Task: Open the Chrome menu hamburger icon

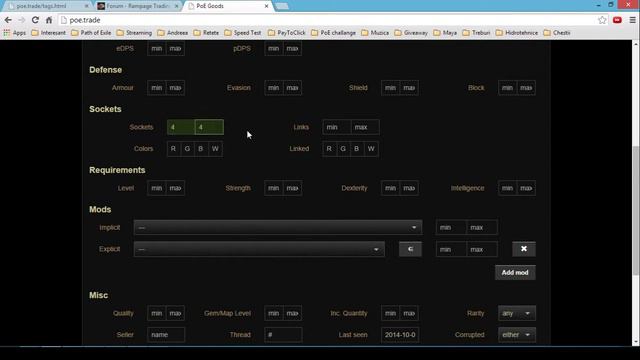Action: 632,20
